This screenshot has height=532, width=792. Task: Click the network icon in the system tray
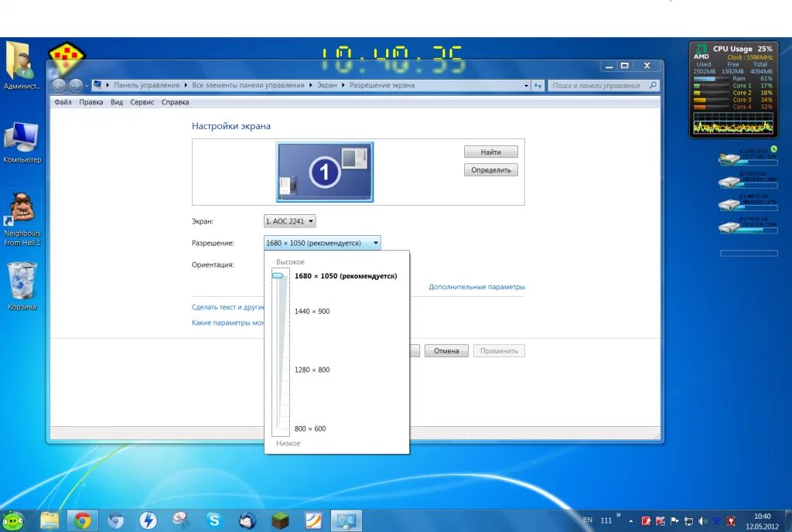point(688,520)
